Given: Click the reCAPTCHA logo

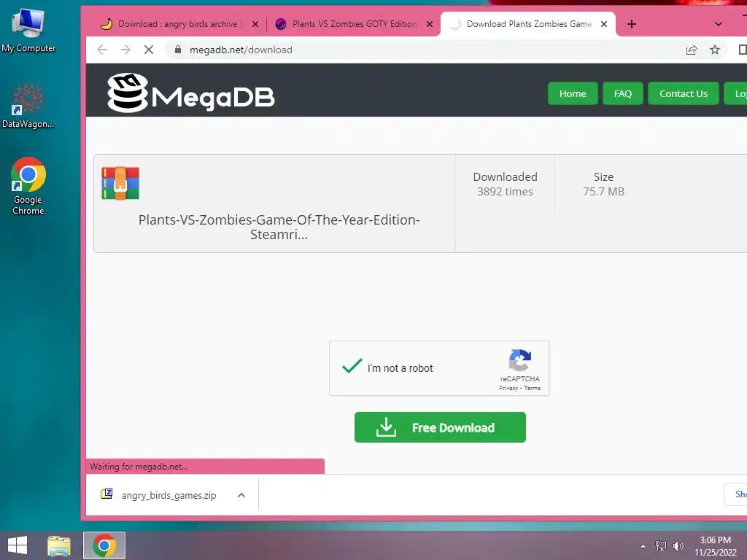Looking at the screenshot, I should pos(519,360).
